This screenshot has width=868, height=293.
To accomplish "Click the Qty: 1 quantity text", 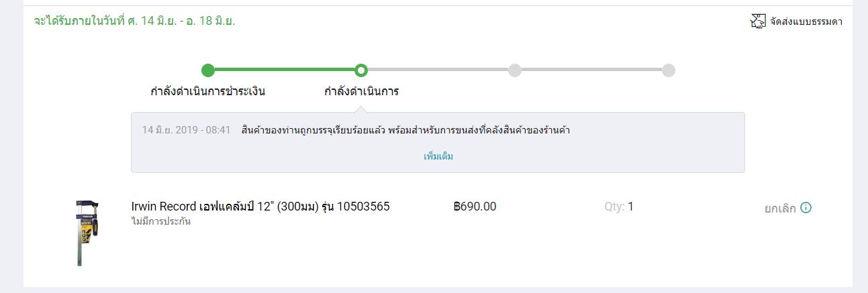I will [619, 207].
